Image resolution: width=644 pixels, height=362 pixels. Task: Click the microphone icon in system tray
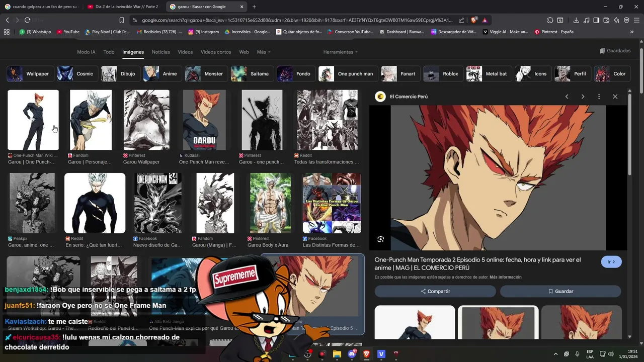[577, 354]
